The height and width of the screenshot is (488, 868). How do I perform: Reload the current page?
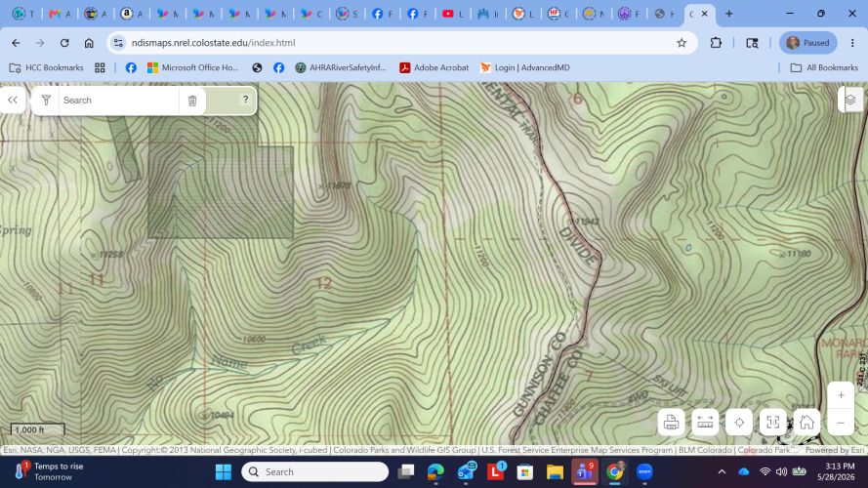(x=64, y=43)
